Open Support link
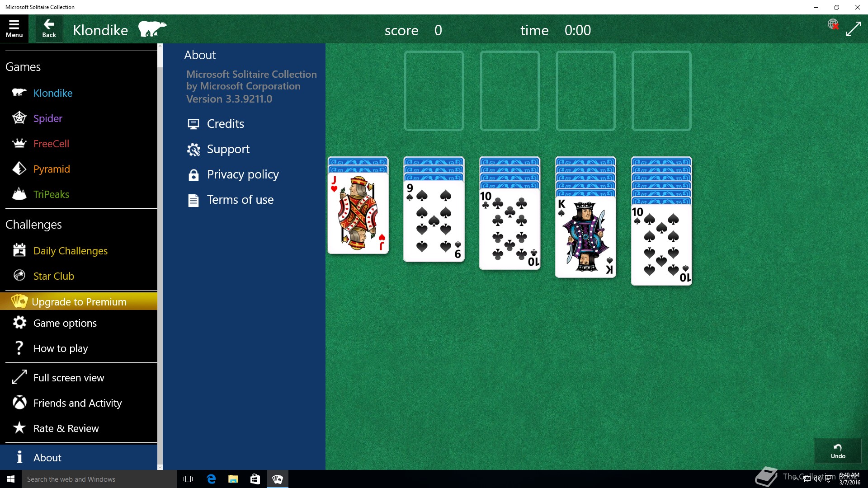The image size is (868, 488). 228,149
